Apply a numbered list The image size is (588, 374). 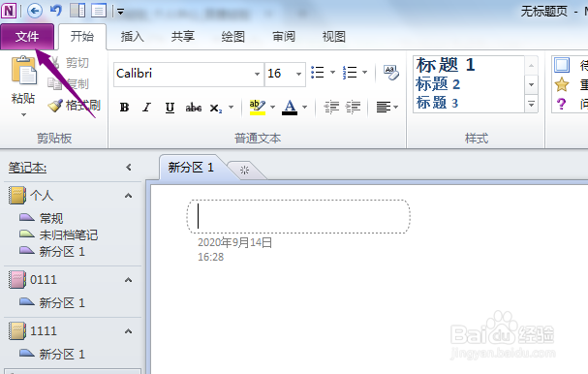tap(350, 72)
